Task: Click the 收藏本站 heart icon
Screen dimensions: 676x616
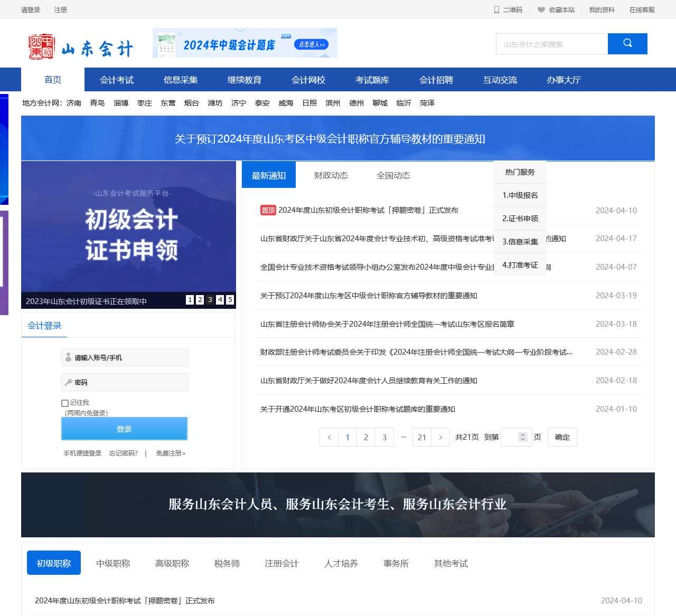Action: [541, 10]
